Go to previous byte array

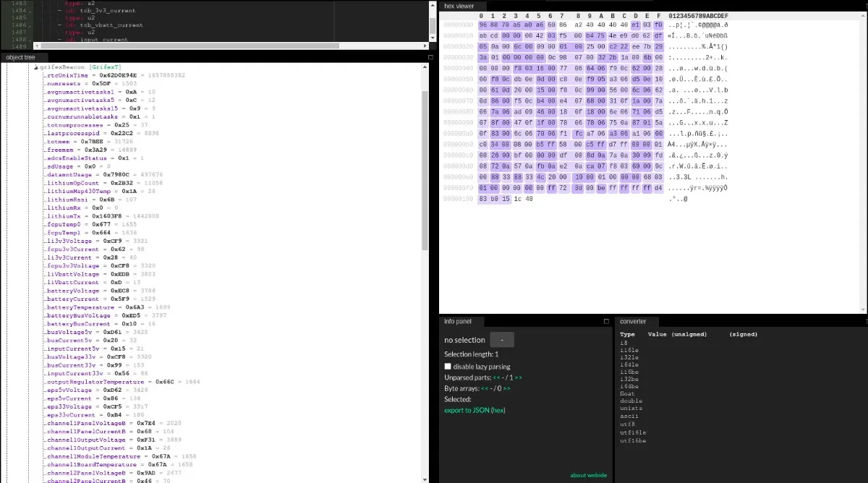(485, 388)
